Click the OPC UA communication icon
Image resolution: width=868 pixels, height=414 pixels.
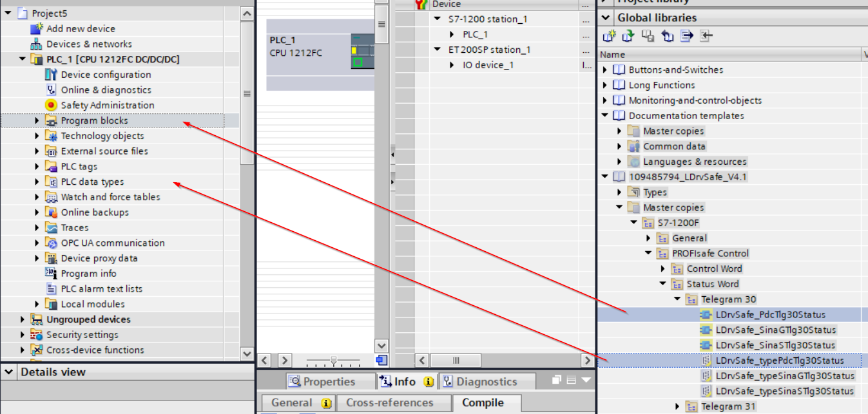(x=51, y=243)
